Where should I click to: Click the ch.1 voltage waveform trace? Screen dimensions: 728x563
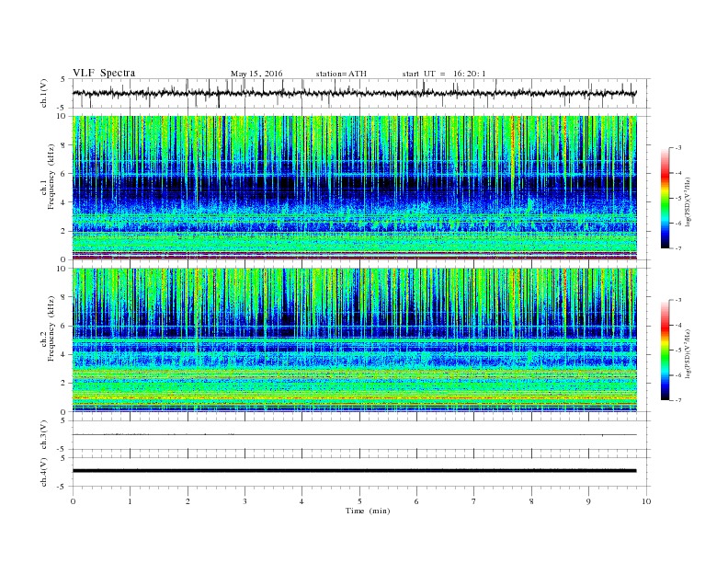point(354,93)
